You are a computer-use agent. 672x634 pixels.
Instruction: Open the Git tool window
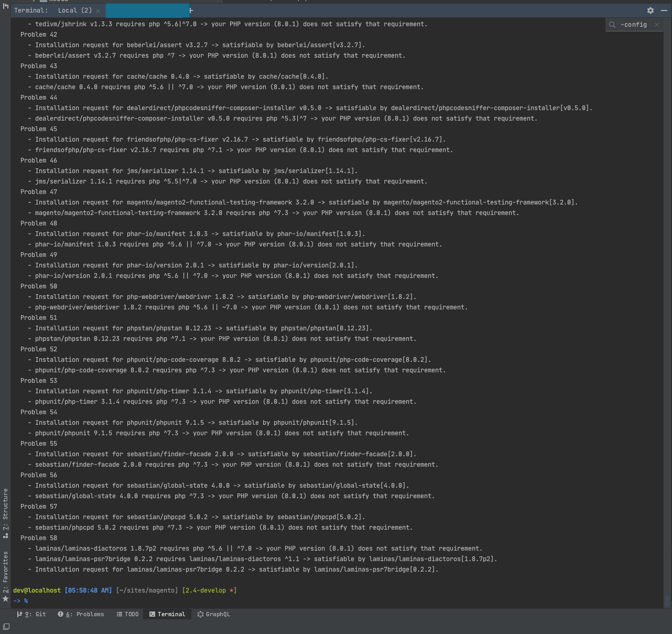coord(31,614)
